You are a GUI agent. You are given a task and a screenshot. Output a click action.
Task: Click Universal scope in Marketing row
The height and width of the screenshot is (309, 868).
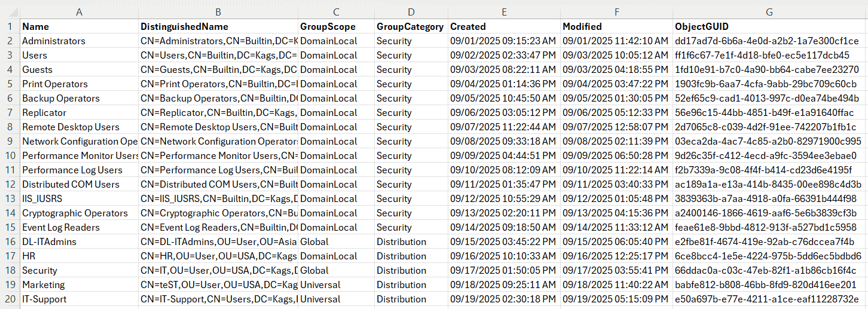point(336,284)
